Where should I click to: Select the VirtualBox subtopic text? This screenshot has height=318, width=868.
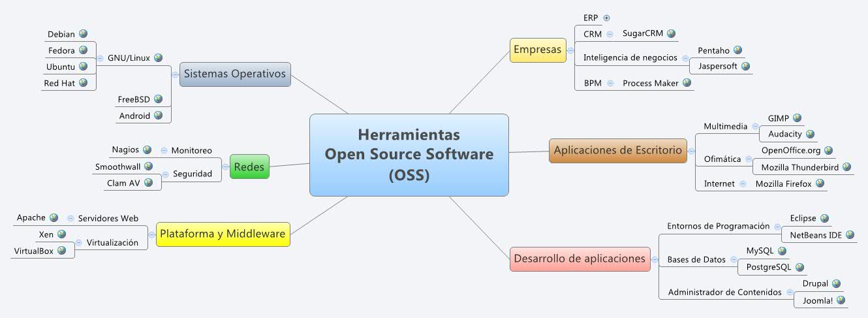[x=34, y=250]
